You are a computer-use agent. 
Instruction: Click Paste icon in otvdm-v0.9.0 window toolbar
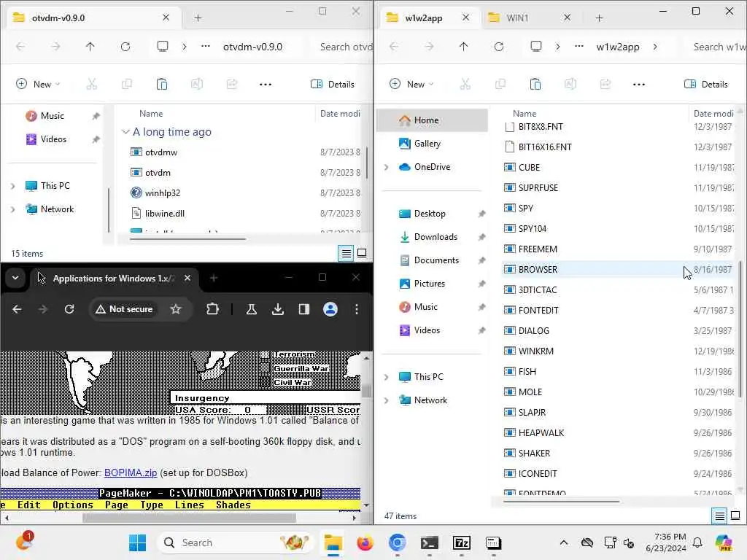(161, 85)
